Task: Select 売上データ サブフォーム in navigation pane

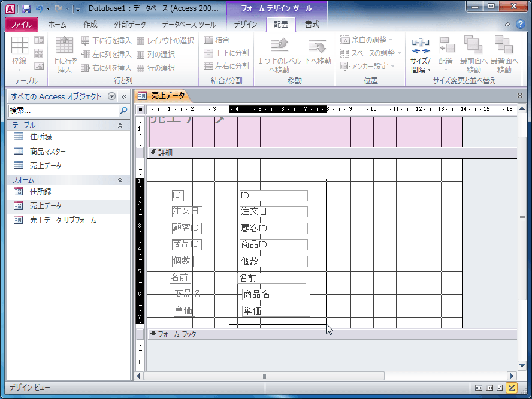Action: coord(68,220)
